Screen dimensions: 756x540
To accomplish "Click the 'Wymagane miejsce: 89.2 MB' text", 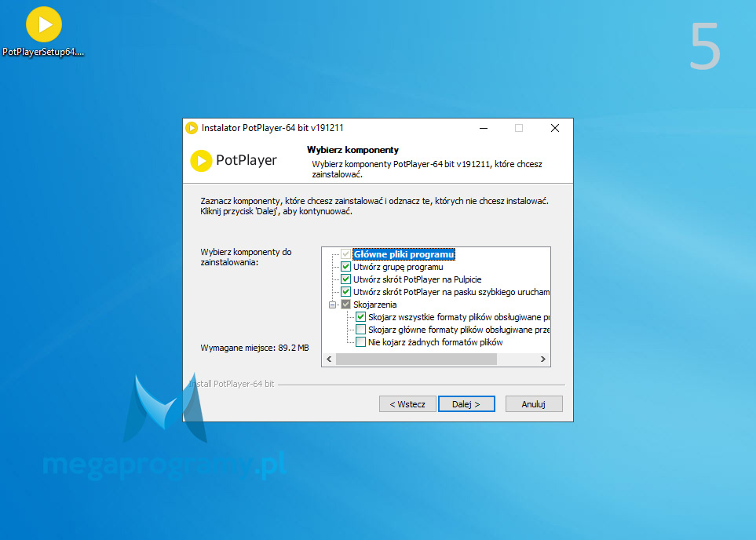I will click(x=254, y=348).
